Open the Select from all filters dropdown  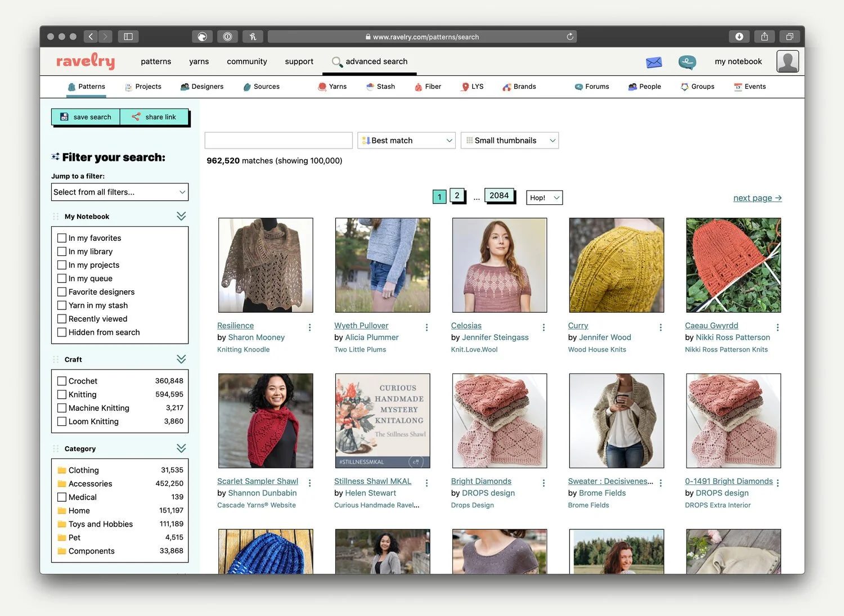(120, 192)
